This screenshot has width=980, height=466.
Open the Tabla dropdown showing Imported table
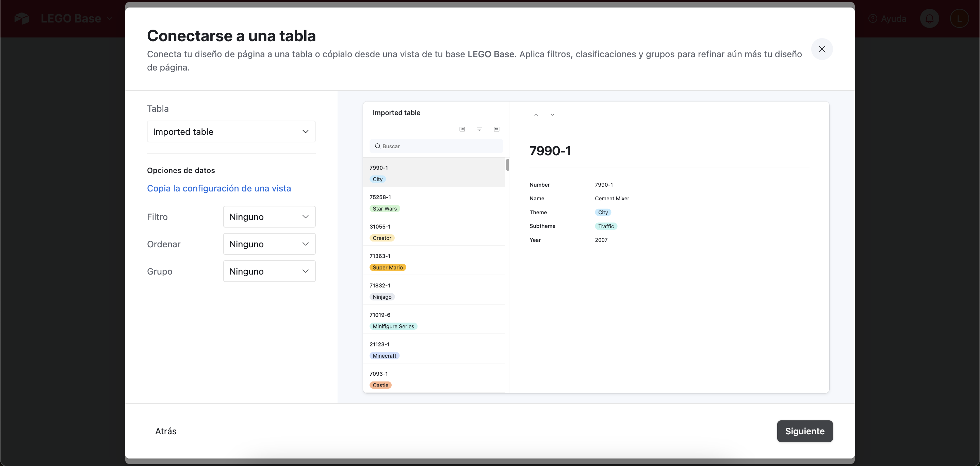click(x=231, y=132)
